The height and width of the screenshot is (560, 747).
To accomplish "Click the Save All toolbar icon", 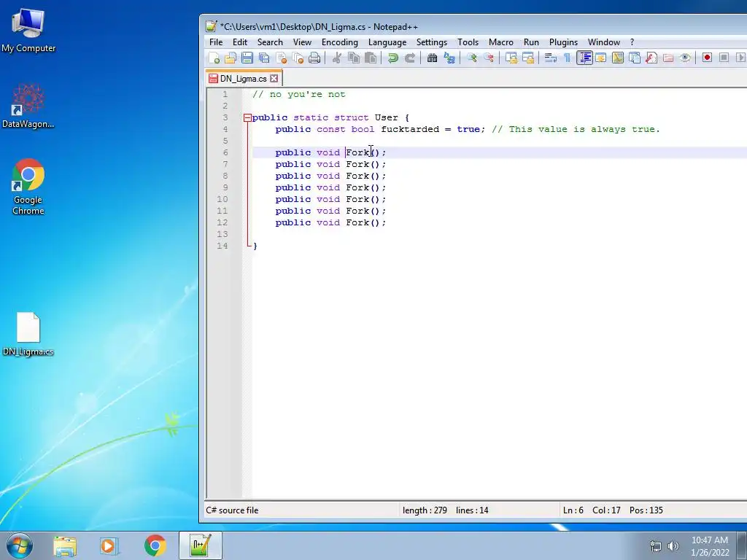I will click(x=264, y=58).
